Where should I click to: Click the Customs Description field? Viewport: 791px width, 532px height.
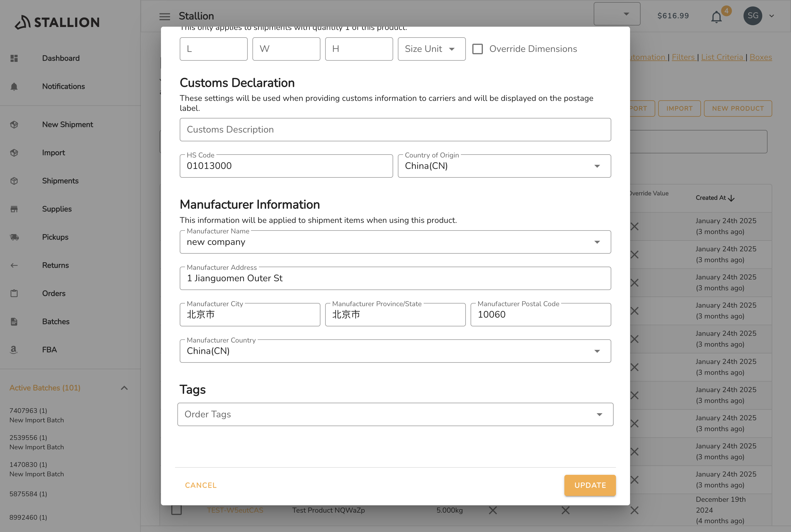395,130
